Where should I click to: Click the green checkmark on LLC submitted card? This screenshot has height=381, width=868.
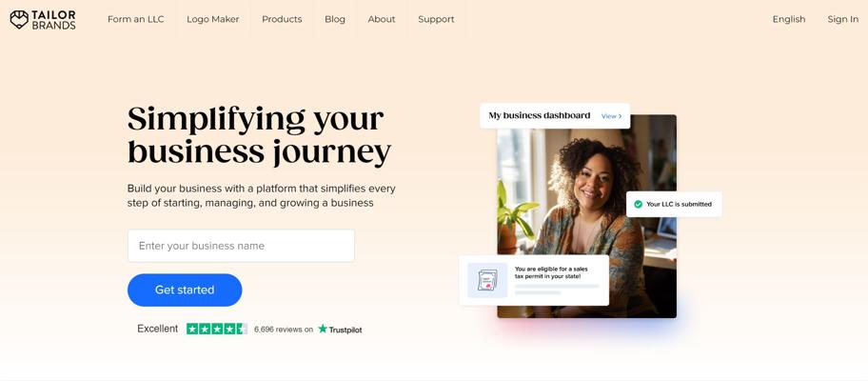(638, 205)
